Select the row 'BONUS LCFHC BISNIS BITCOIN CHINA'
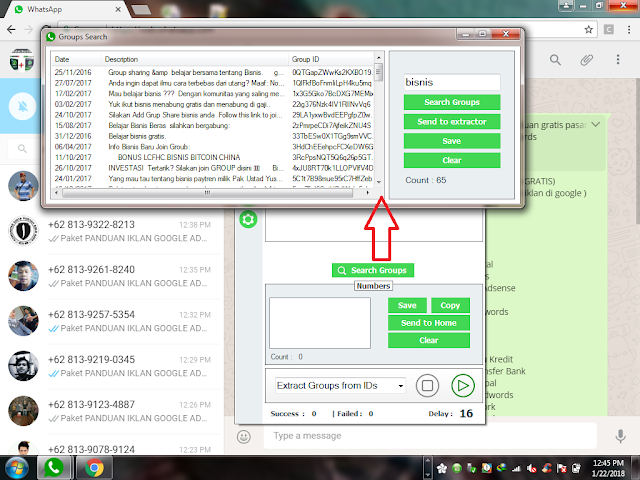The height and width of the screenshot is (480, 640). pyautogui.click(x=213, y=157)
